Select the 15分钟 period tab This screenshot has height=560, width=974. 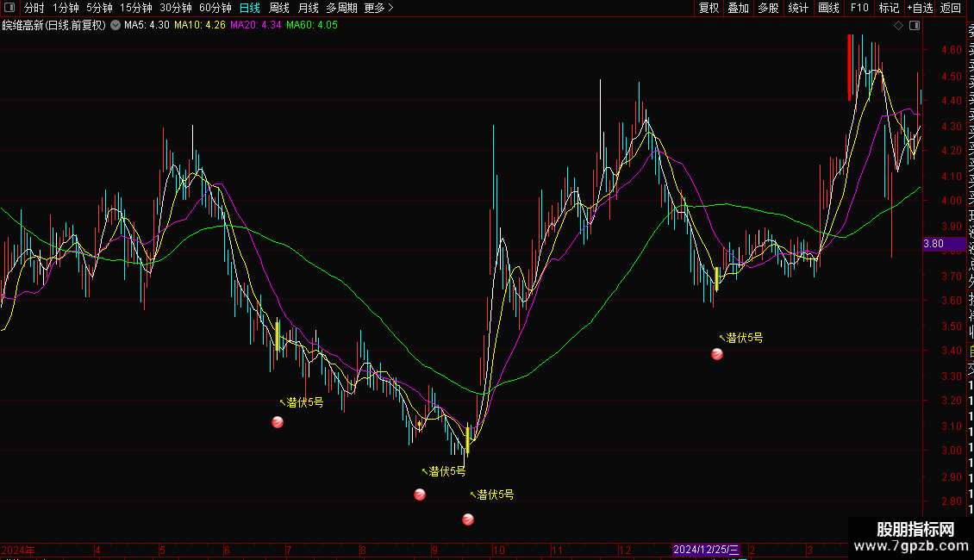[136, 8]
